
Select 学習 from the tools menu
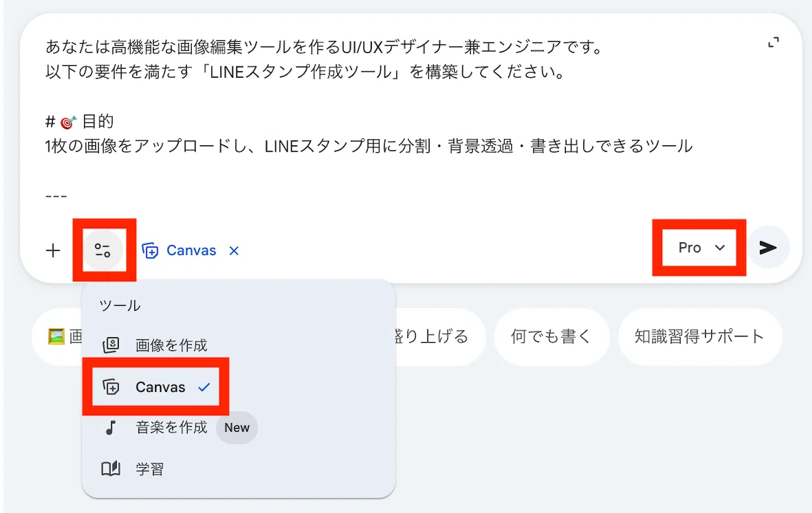pyautogui.click(x=149, y=469)
